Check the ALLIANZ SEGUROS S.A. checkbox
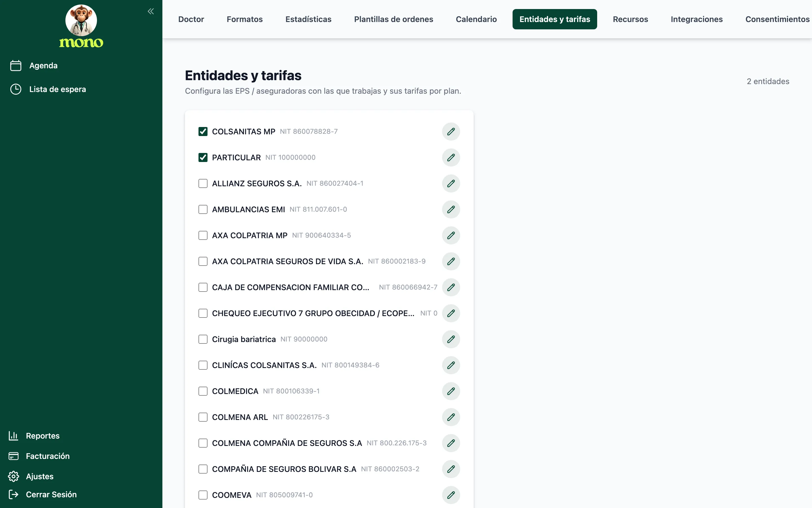 [203, 183]
